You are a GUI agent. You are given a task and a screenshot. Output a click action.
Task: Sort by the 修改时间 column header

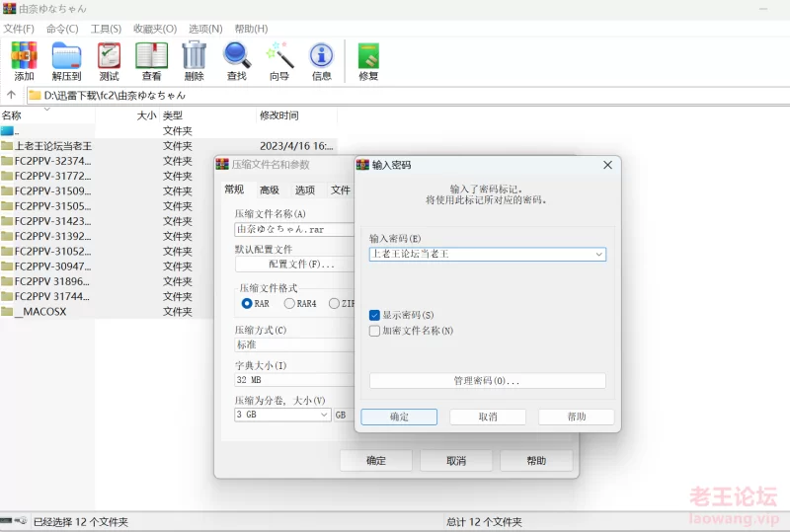(x=296, y=115)
